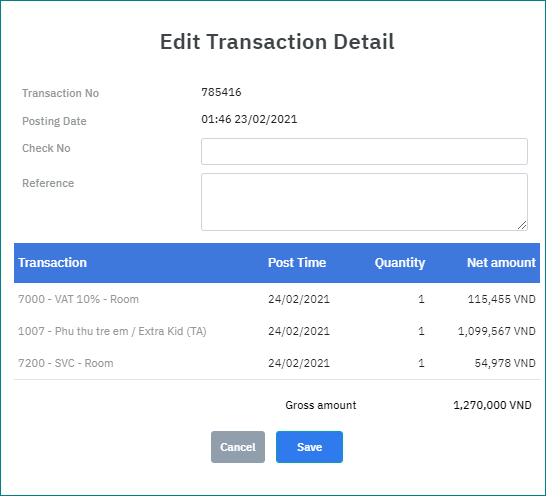Click the Quantity column header
The image size is (546, 496).
tap(400, 263)
